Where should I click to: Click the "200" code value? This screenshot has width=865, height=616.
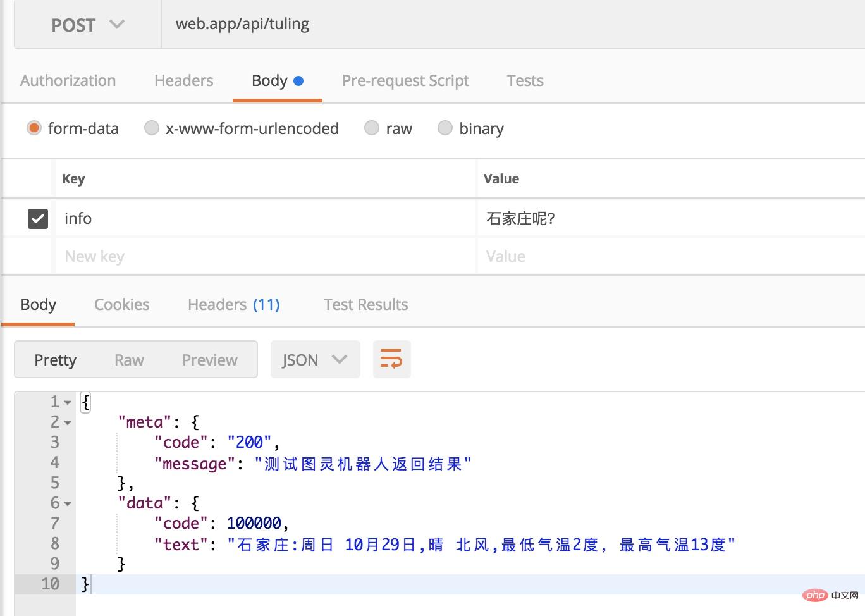point(249,442)
